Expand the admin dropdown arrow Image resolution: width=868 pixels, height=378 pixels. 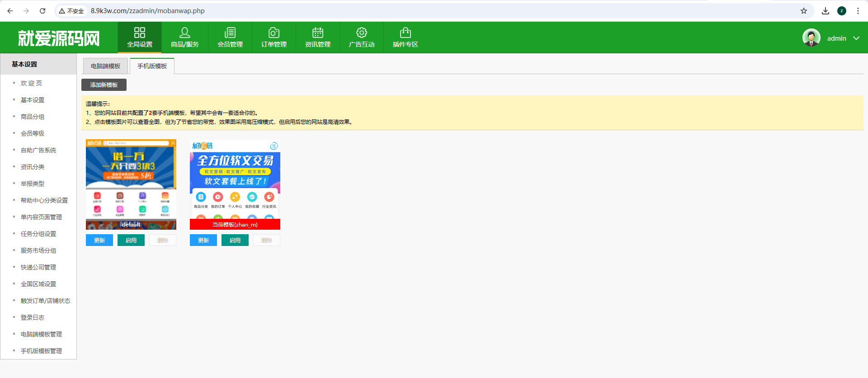click(x=856, y=38)
